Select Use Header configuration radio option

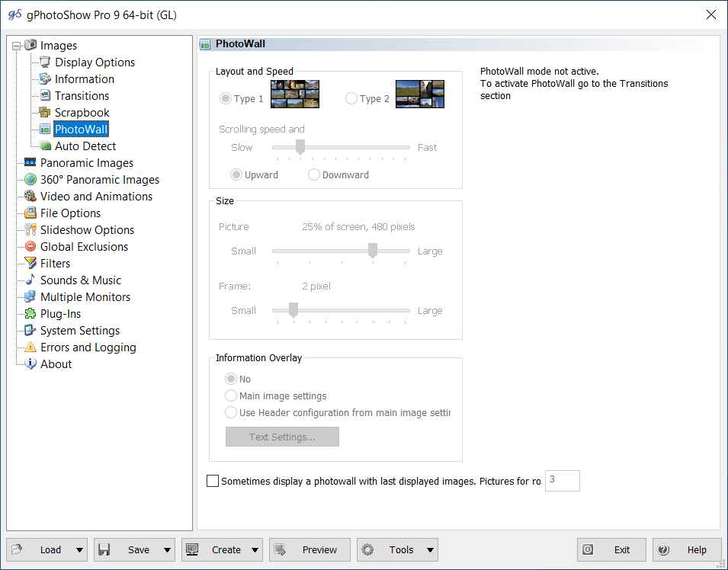click(x=231, y=412)
